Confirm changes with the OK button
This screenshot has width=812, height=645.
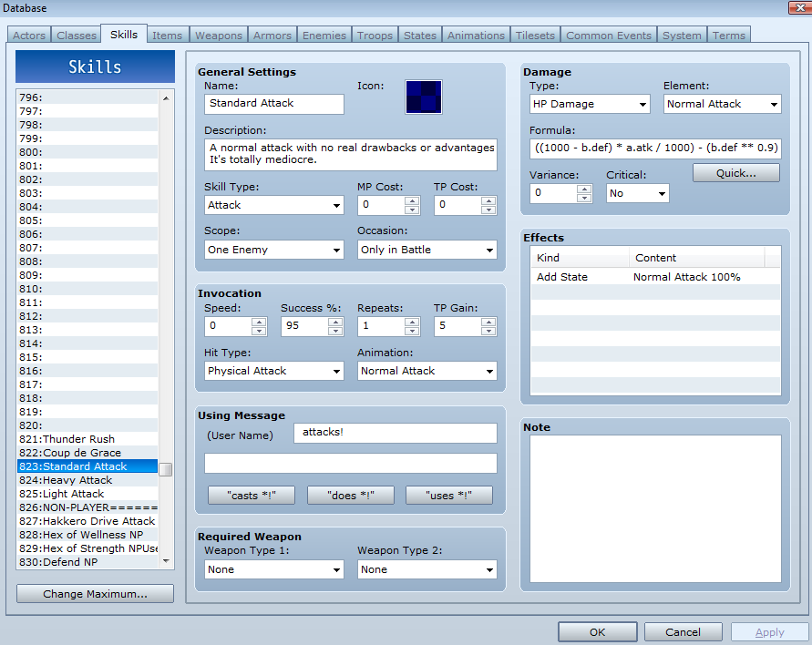click(598, 632)
